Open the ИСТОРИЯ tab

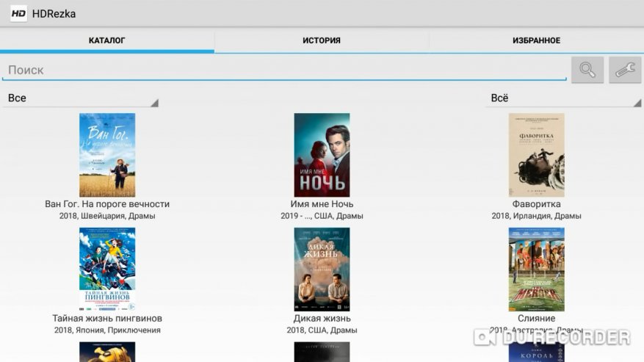coord(322,40)
